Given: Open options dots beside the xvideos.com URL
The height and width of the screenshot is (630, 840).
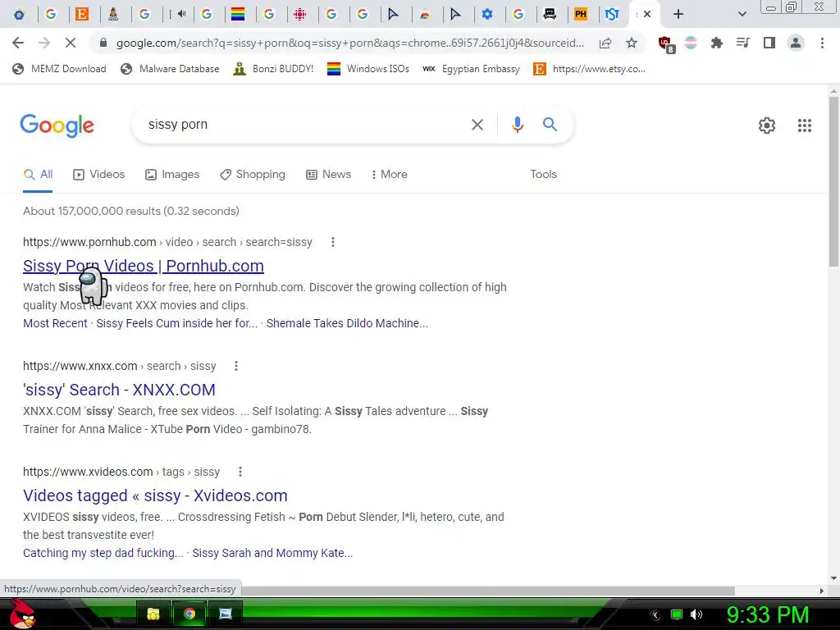Looking at the screenshot, I should click(x=240, y=472).
